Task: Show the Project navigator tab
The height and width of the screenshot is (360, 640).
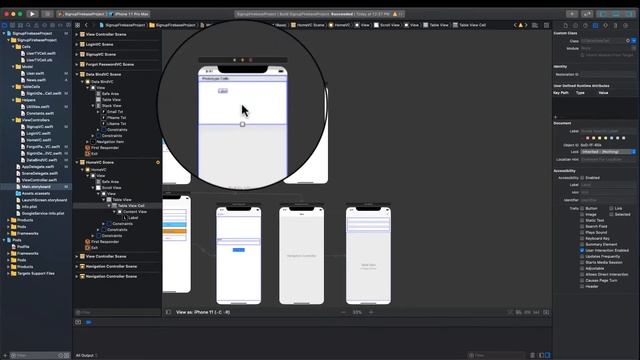Action: tap(4, 25)
